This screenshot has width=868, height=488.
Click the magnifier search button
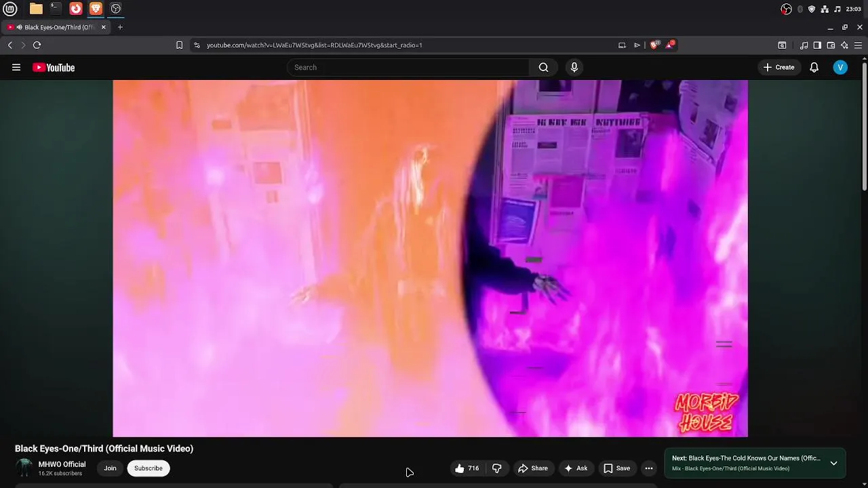pos(543,67)
